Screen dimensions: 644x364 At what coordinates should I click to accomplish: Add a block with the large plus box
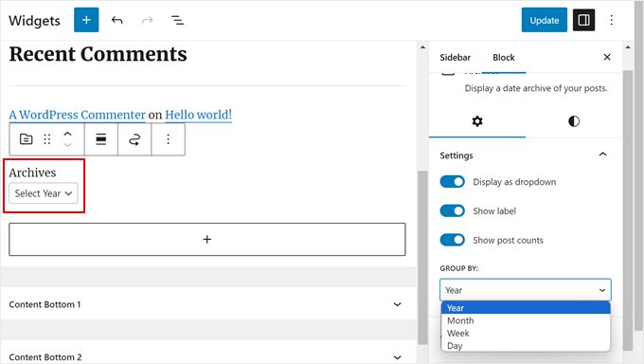point(207,240)
